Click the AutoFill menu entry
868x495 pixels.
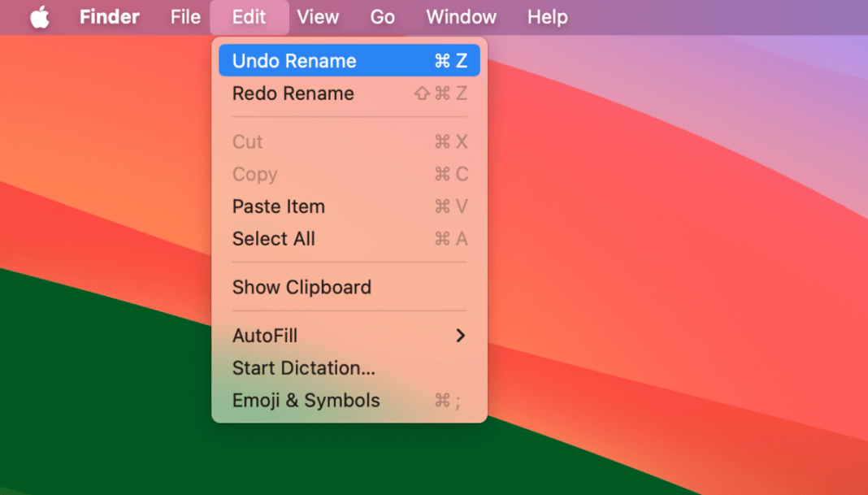click(265, 335)
